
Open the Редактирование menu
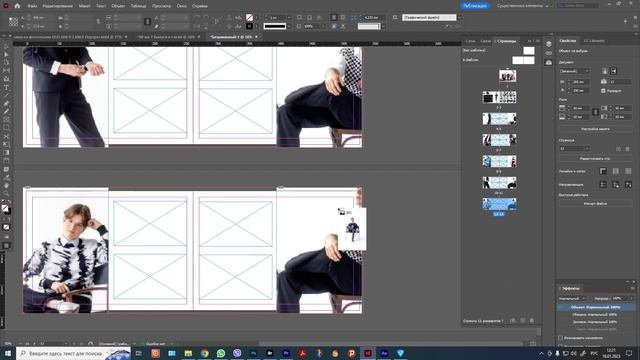[58, 6]
